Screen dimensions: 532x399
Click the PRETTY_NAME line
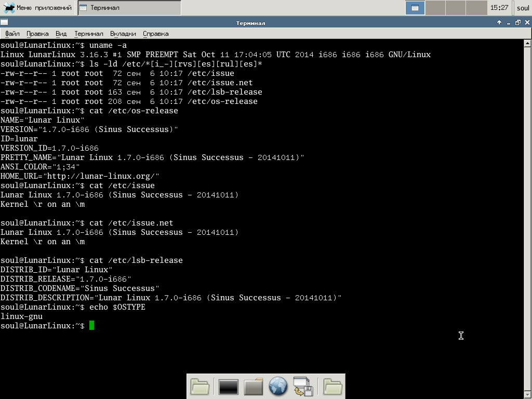[x=152, y=157]
